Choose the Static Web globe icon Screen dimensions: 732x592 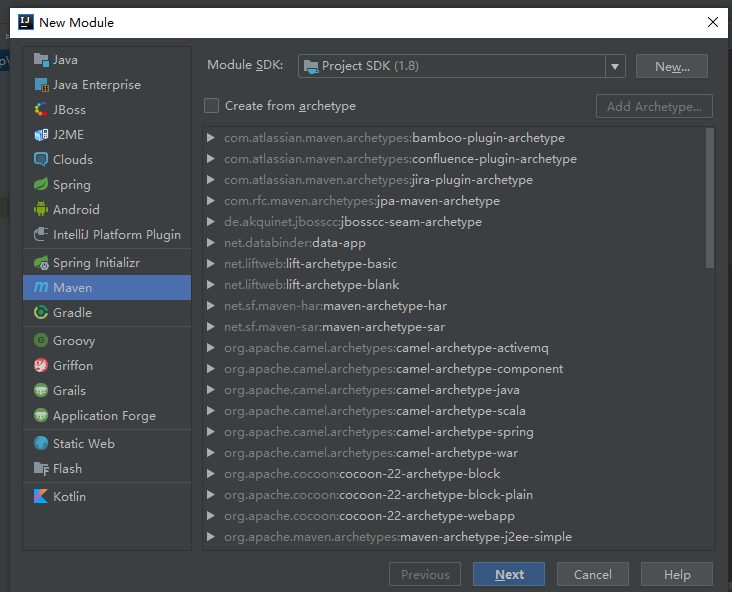41,443
